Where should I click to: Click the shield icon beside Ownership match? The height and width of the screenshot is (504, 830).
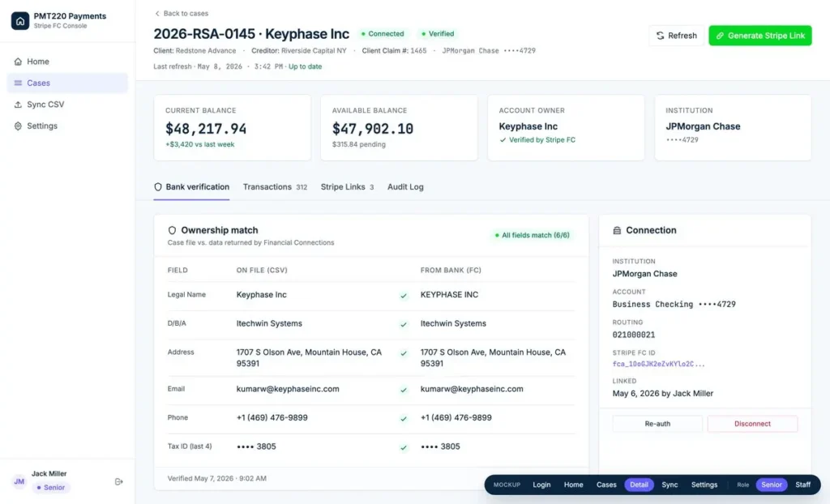click(x=172, y=230)
